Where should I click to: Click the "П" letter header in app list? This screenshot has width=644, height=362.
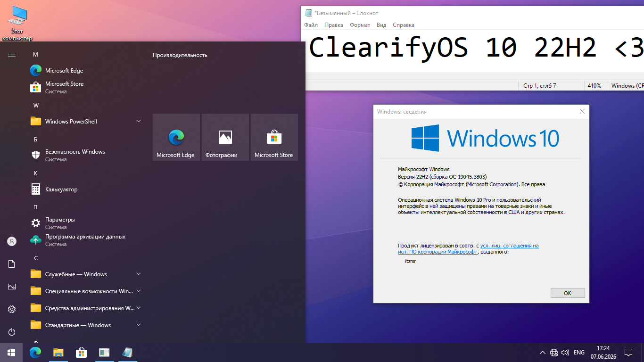coord(35,207)
